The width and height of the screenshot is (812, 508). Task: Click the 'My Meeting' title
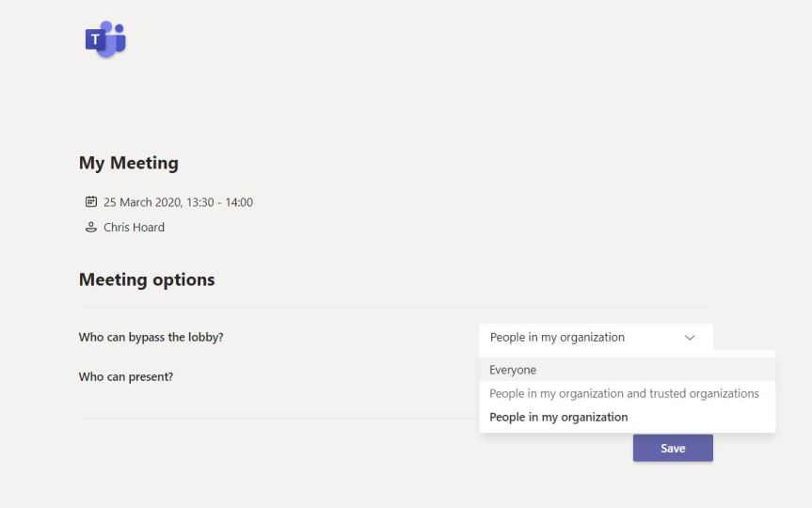pyautogui.click(x=128, y=163)
